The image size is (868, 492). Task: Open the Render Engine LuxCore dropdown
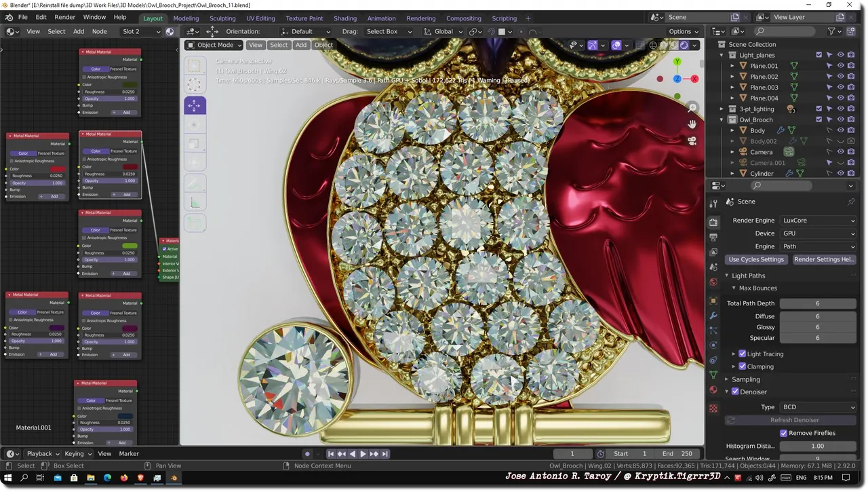[818, 221]
